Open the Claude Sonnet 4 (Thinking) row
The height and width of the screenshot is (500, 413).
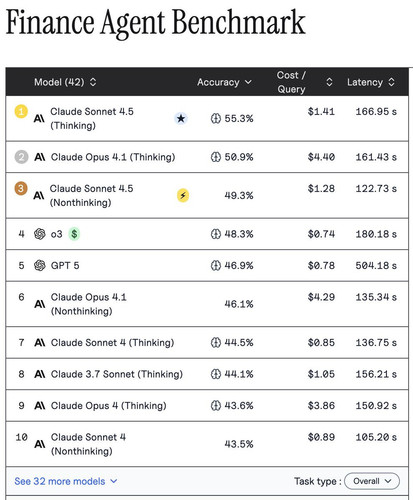click(207, 343)
